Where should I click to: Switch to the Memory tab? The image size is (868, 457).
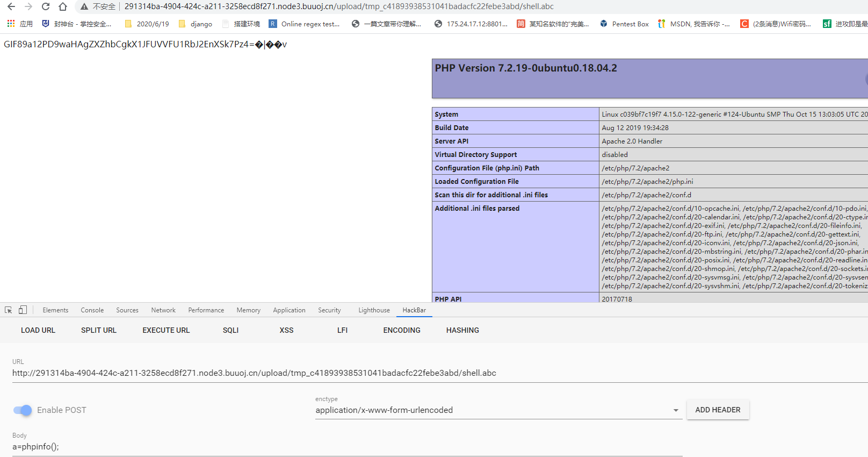[x=249, y=310]
